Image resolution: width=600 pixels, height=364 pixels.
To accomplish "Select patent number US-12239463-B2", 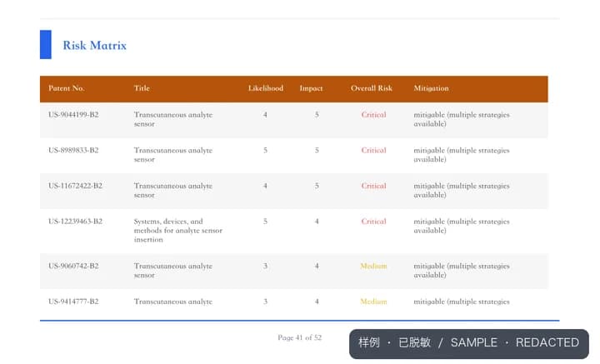I will (x=75, y=222).
